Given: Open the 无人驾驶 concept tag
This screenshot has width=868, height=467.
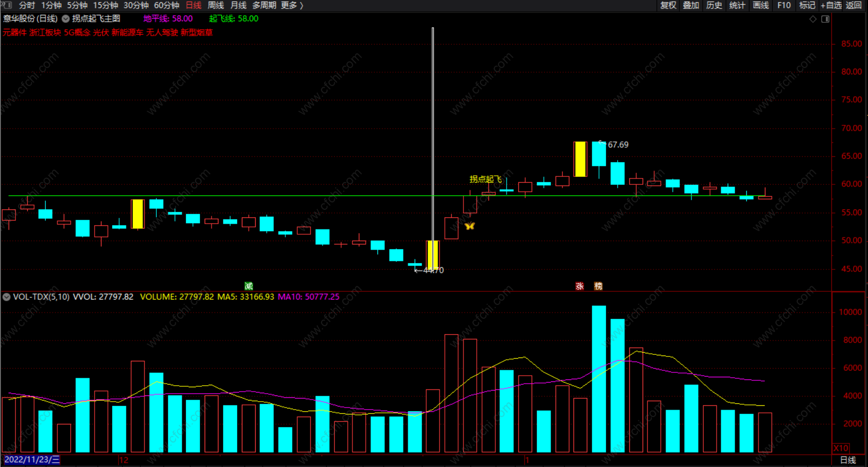Looking at the screenshot, I should [x=162, y=32].
